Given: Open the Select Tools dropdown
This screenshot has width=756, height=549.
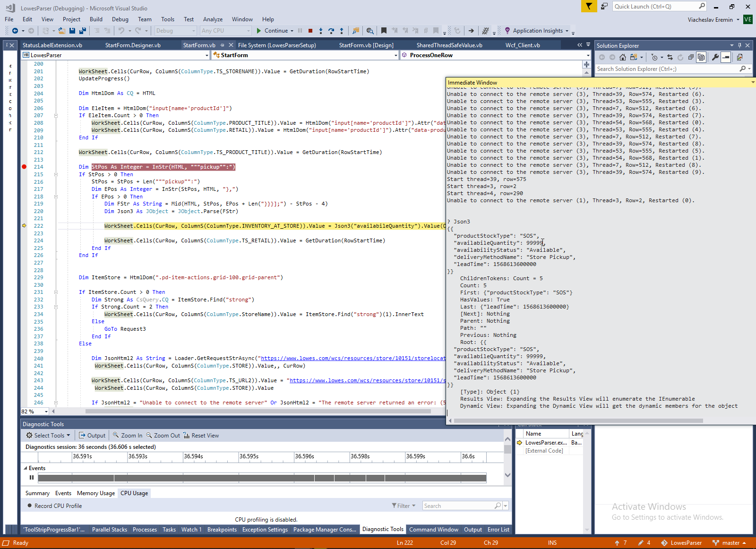Looking at the screenshot, I should [48, 436].
